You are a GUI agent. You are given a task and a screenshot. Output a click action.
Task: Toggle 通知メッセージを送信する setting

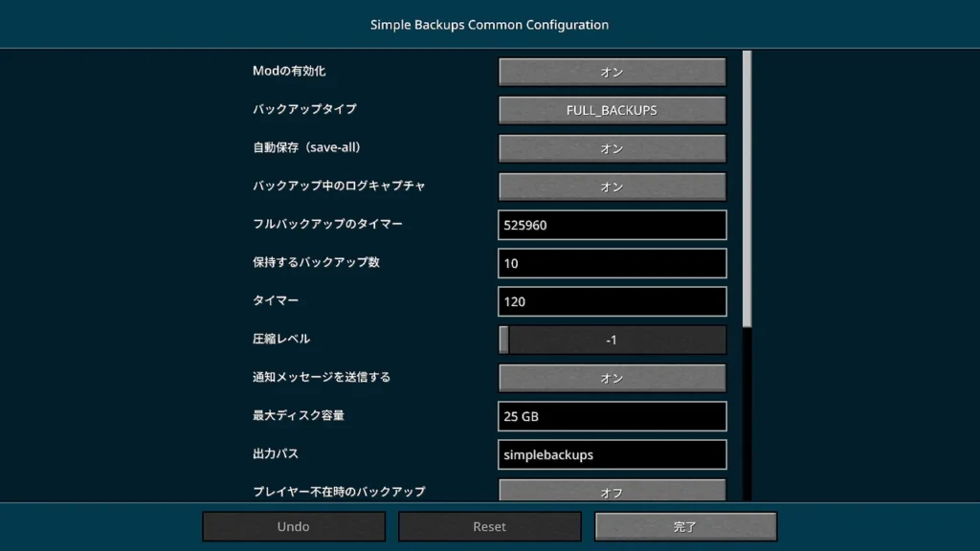pyautogui.click(x=612, y=378)
